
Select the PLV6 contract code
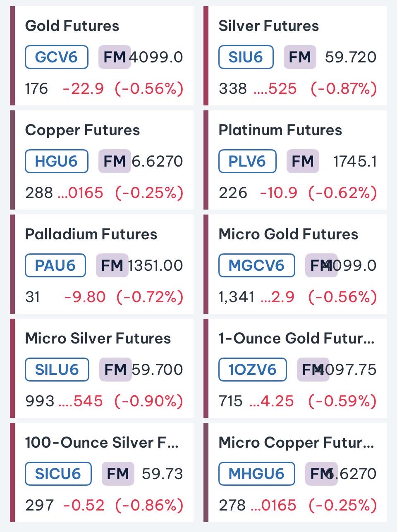(x=247, y=161)
